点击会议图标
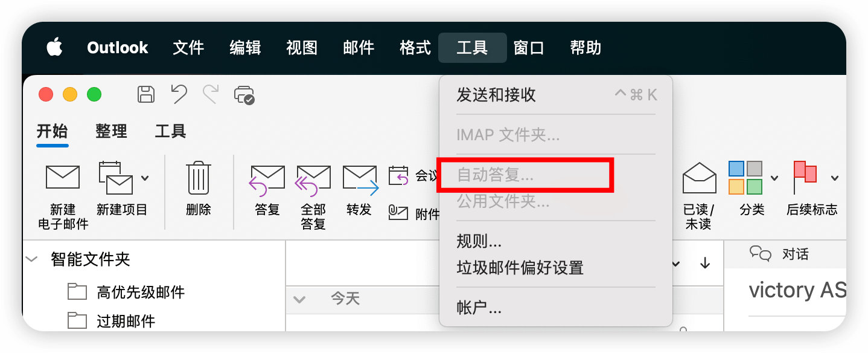868x353 pixels. tap(398, 176)
